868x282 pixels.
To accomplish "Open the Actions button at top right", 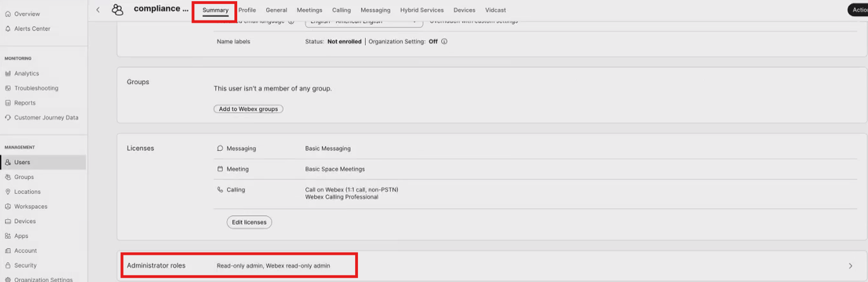I will [859, 10].
